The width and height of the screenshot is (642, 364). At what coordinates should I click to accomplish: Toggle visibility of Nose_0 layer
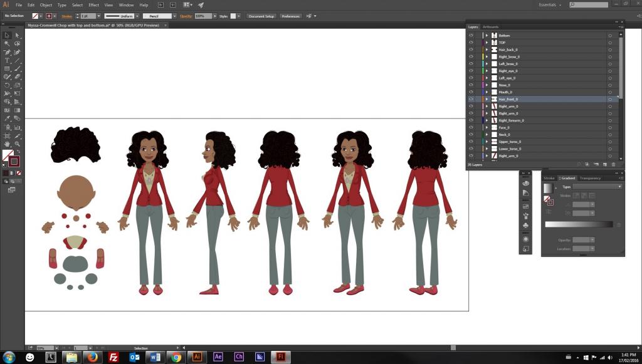(x=471, y=85)
